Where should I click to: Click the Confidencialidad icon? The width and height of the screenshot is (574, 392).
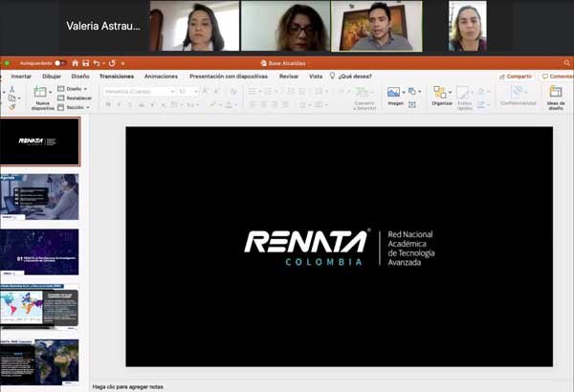[518, 92]
